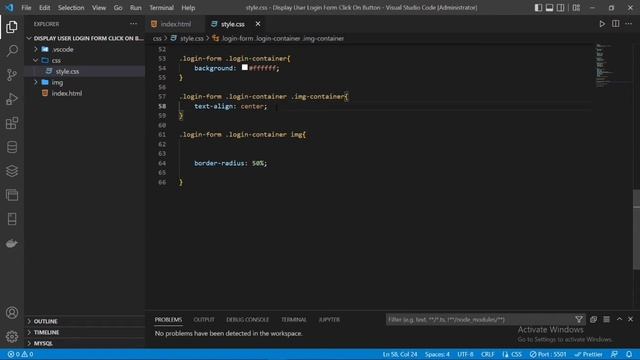The width and height of the screenshot is (640, 360).
Task: Click Ln 58, Col 24 in status bar
Action: [400, 354]
